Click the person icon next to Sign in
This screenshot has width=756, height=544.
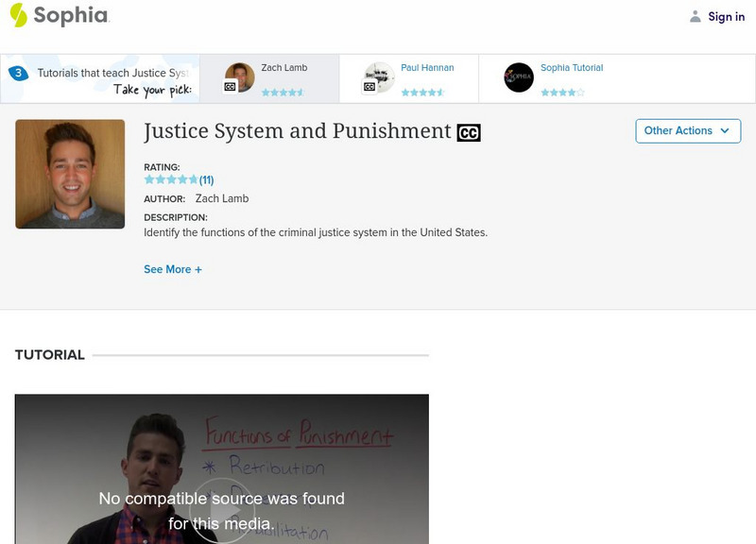pyautogui.click(x=693, y=15)
